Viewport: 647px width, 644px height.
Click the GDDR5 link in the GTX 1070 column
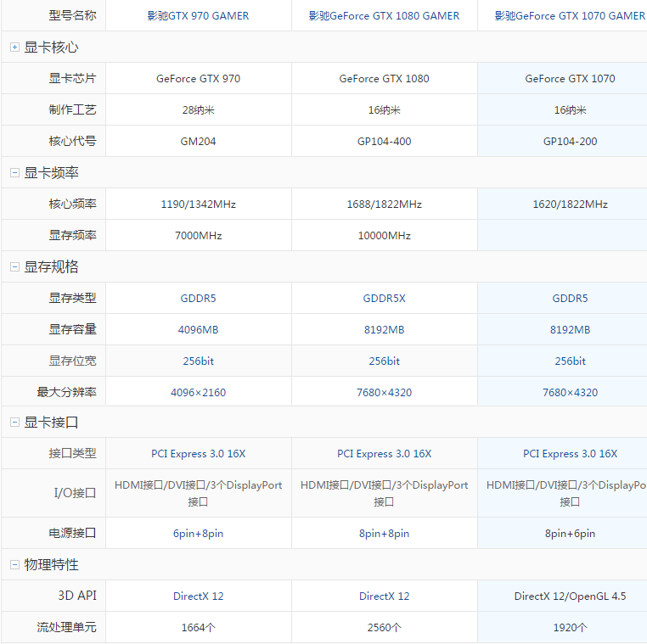pyautogui.click(x=570, y=298)
